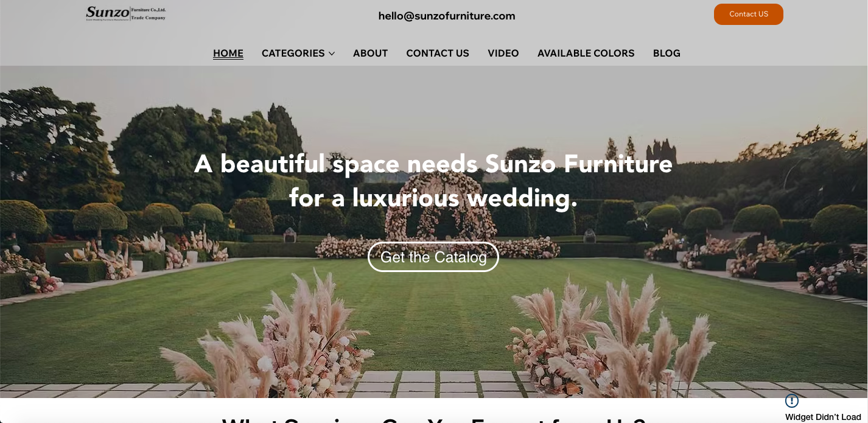Click the headline line mentioning Sunzo Furniture
868x423 pixels.
433,164
